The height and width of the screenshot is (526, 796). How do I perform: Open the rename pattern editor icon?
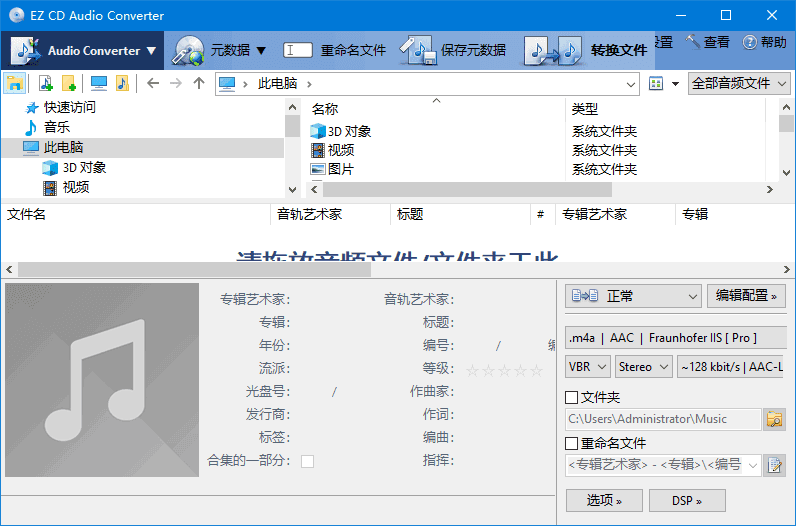coord(775,464)
